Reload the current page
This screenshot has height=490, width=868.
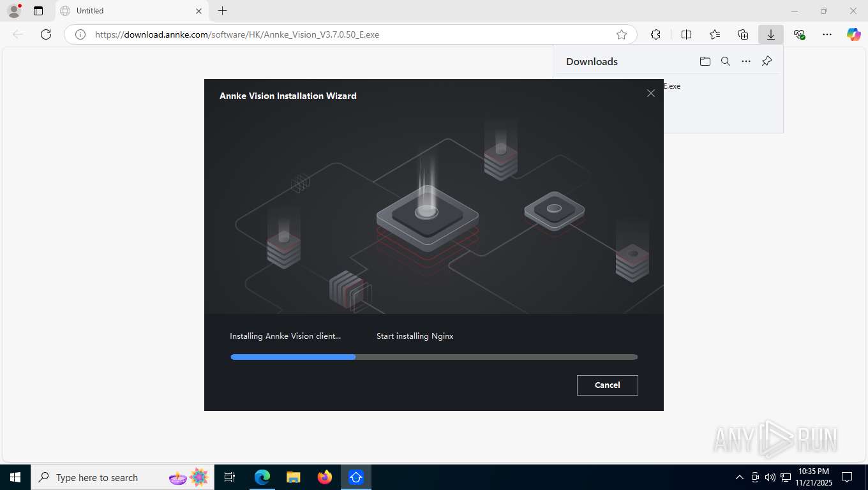[46, 34]
